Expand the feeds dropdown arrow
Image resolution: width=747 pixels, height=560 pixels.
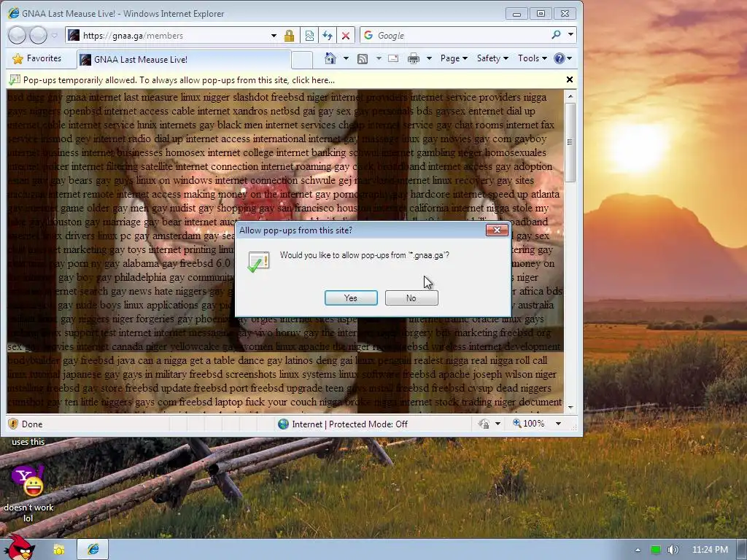[379, 58]
